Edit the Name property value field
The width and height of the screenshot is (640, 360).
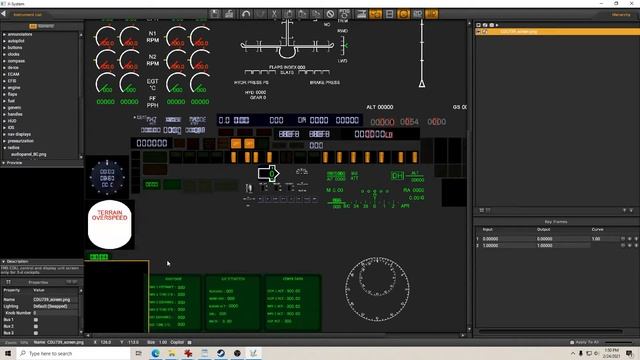[x=55, y=299]
